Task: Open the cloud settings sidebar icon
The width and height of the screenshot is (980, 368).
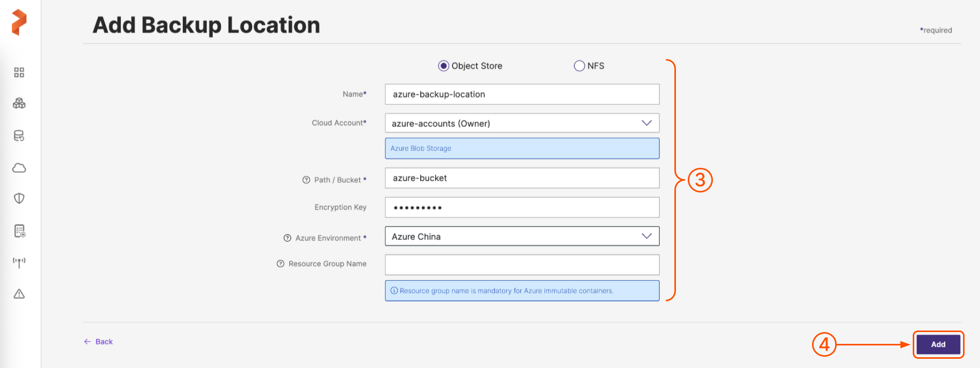Action: (19, 168)
